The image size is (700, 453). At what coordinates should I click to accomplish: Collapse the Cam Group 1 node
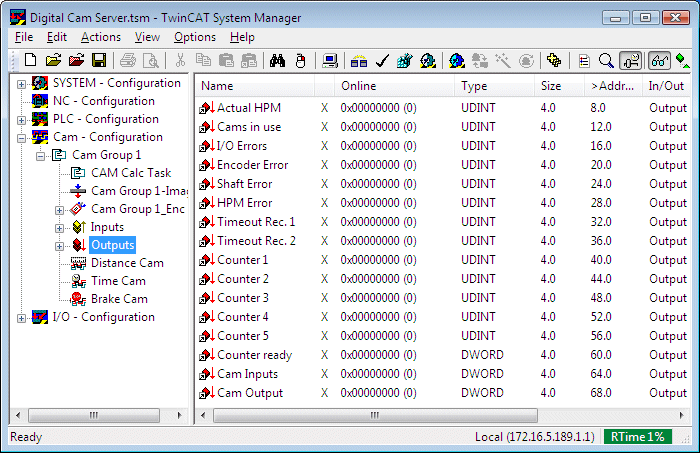point(41,156)
